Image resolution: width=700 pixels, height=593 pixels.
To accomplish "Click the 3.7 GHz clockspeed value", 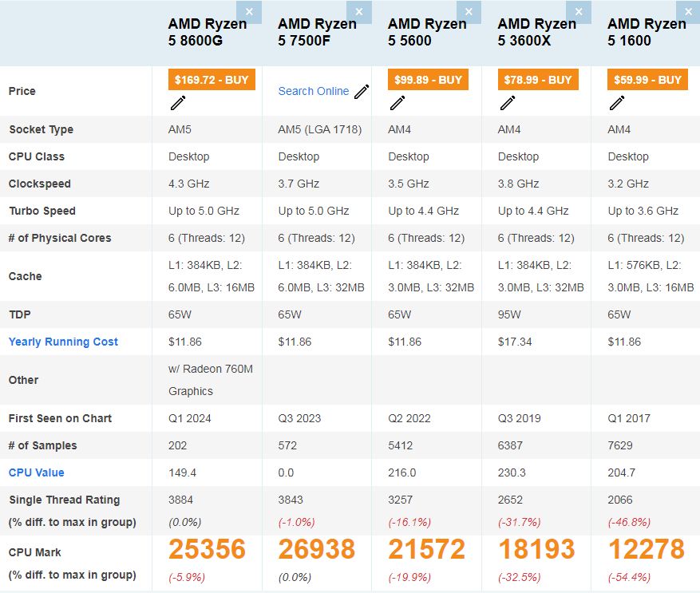I will click(299, 184).
